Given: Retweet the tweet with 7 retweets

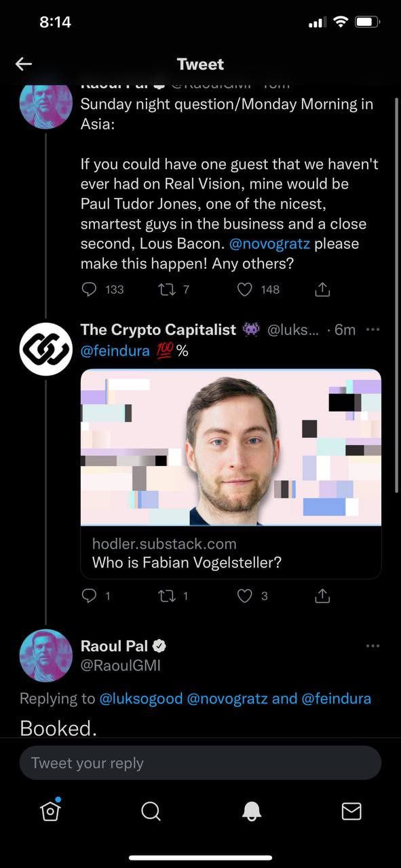Looking at the screenshot, I should point(166,290).
